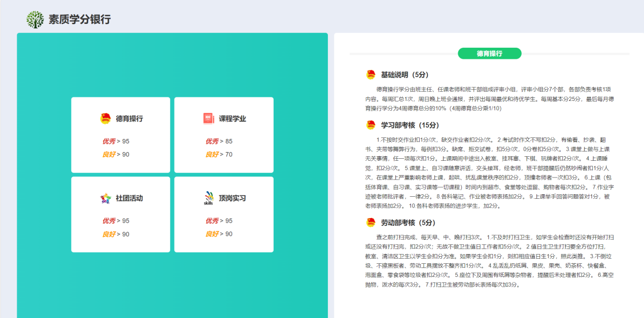
Task: Select the 顶岗实习 card title
Action: coord(232,198)
